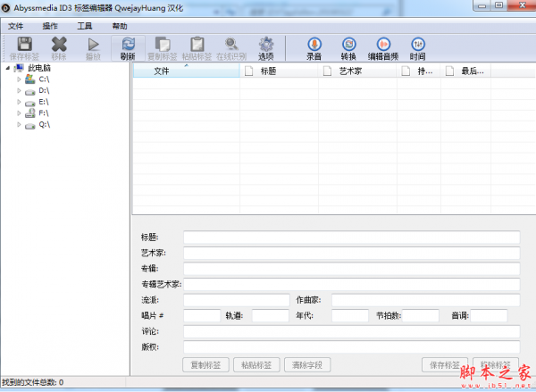This screenshot has width=536, height=392.
Task: Sort by File (文件) column header
Action: pyautogui.click(x=187, y=71)
